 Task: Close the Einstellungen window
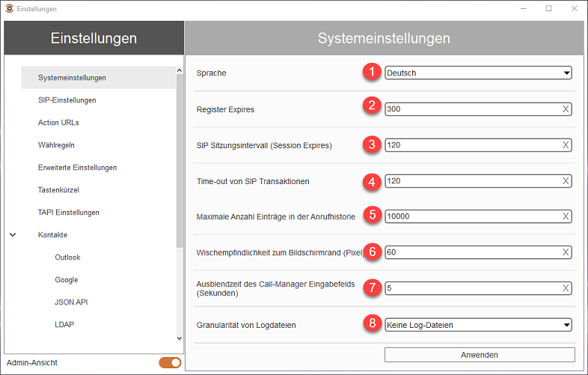pos(574,8)
